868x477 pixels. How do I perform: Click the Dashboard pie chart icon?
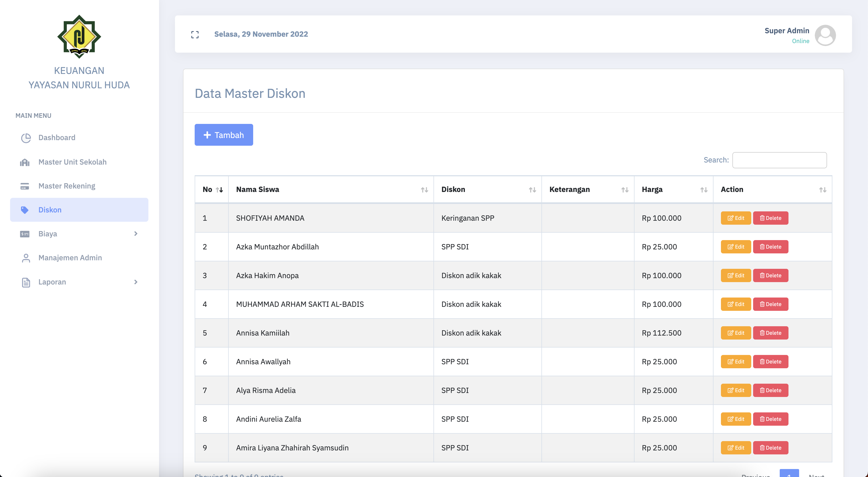pos(26,138)
